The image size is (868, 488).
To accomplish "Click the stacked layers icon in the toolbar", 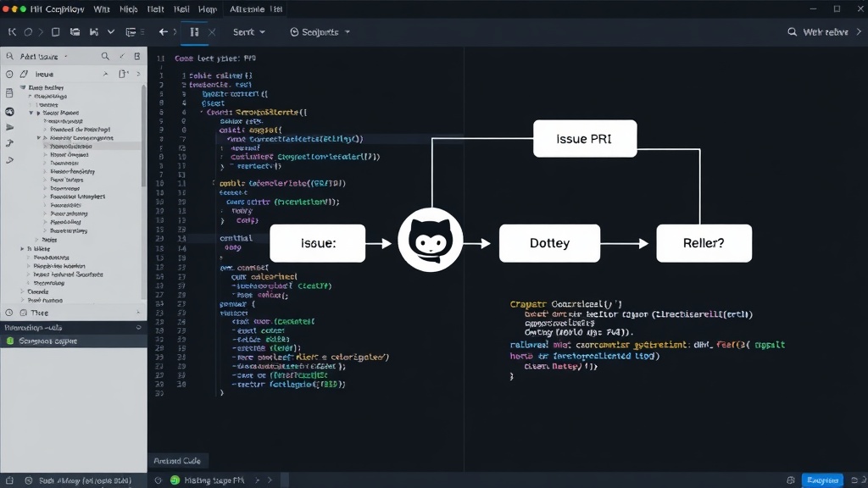I will (75, 32).
